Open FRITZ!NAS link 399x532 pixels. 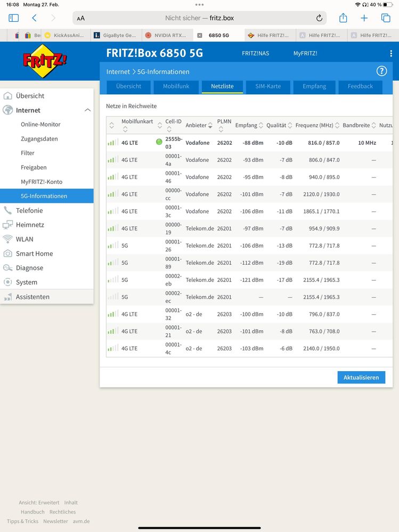click(x=256, y=53)
